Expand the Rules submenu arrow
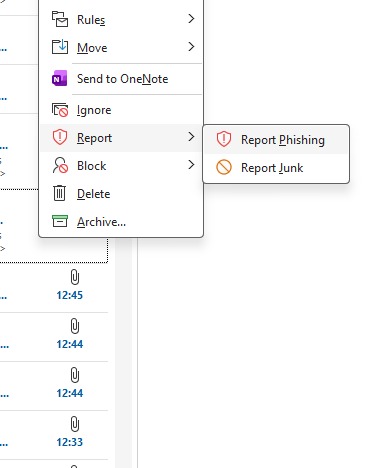 (x=191, y=19)
